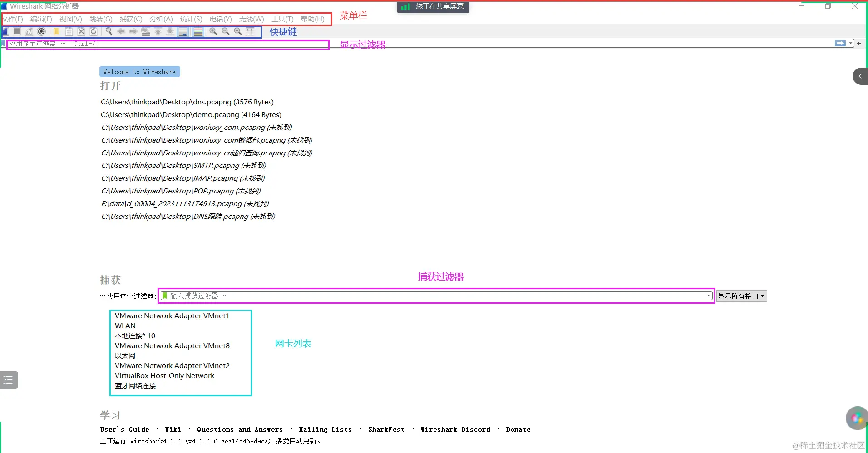Open display filter bookmark icon
This screenshot has width=868, height=453.
tap(3, 44)
